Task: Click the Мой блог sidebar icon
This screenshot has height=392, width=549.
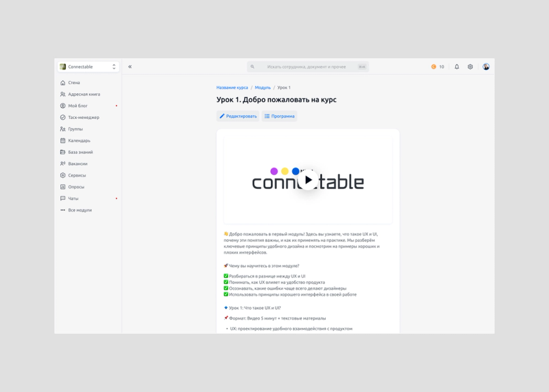Action: (63, 105)
